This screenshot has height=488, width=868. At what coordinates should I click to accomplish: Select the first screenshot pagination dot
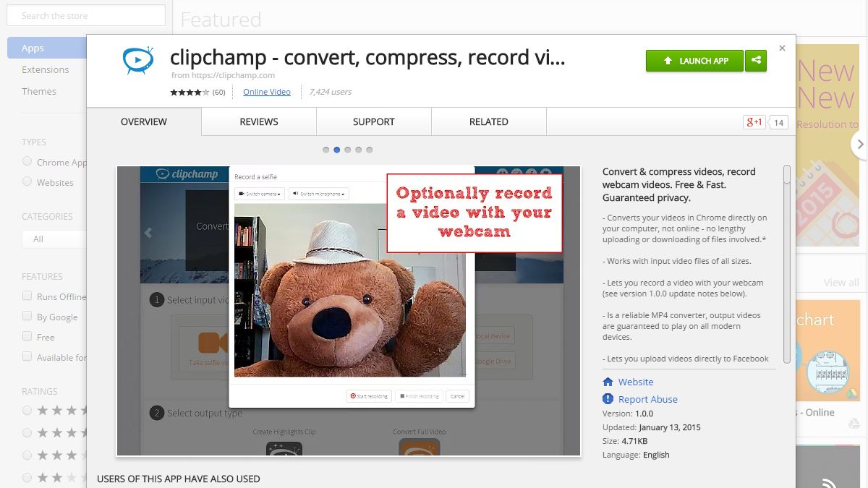326,150
